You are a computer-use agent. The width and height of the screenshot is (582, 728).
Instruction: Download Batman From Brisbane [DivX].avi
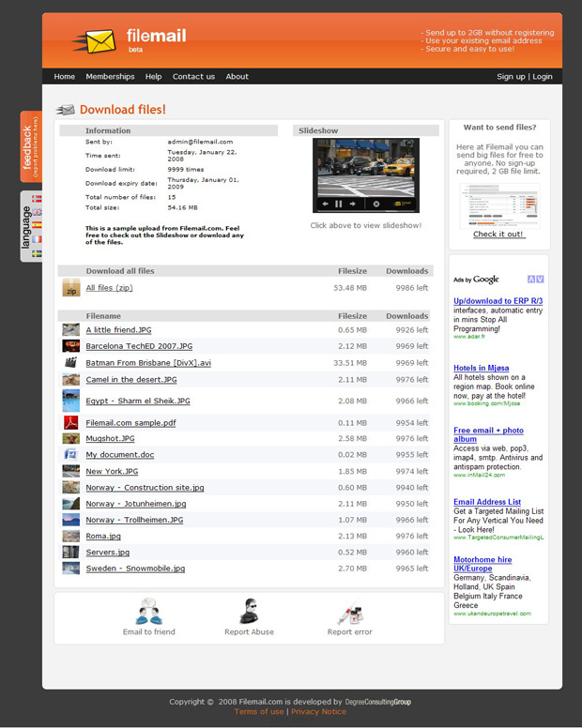click(x=148, y=363)
